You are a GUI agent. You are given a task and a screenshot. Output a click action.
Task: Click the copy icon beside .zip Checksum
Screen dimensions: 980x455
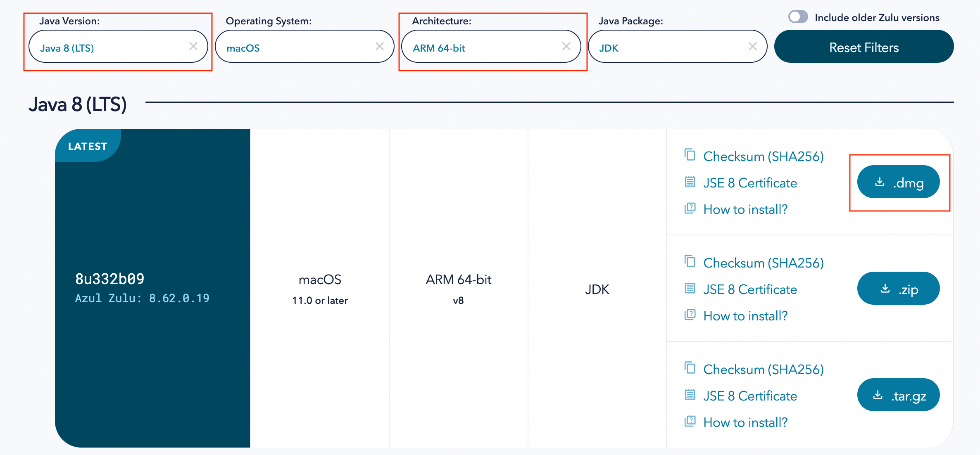tap(690, 261)
